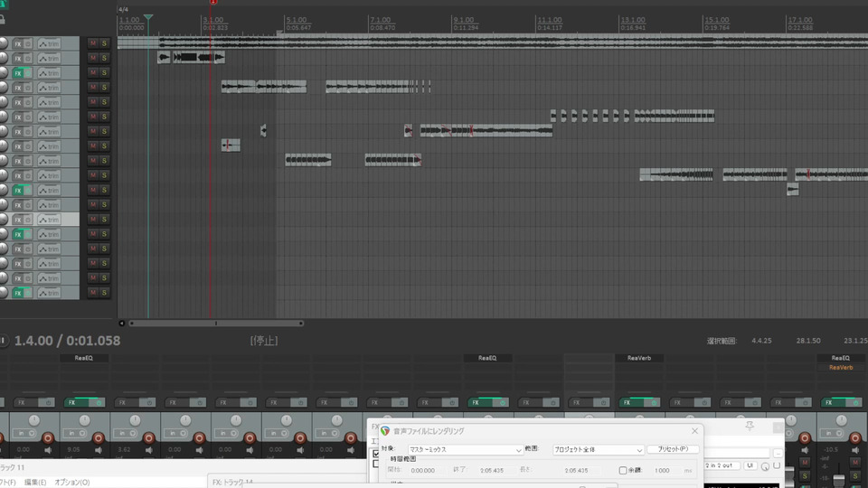
Task: Solo the first track in track panel
Action: pyautogui.click(x=104, y=43)
